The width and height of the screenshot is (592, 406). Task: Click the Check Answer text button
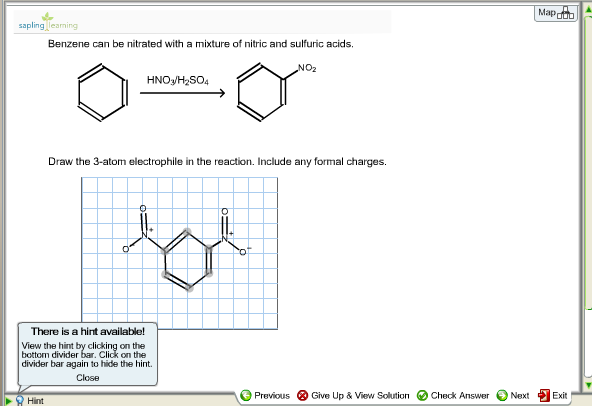[x=459, y=395]
